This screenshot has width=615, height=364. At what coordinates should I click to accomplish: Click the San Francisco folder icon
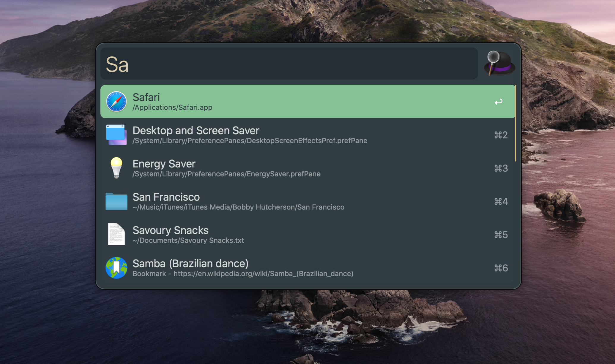(x=116, y=201)
